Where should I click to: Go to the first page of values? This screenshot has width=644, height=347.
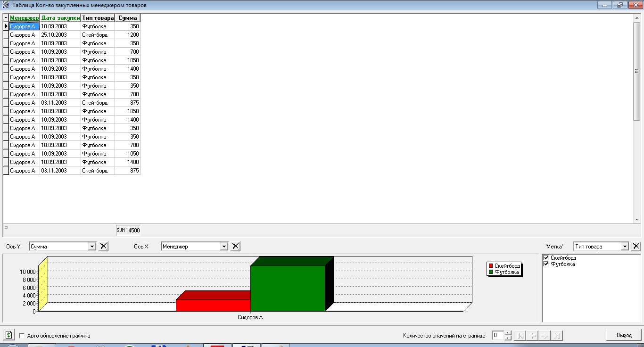520,336
